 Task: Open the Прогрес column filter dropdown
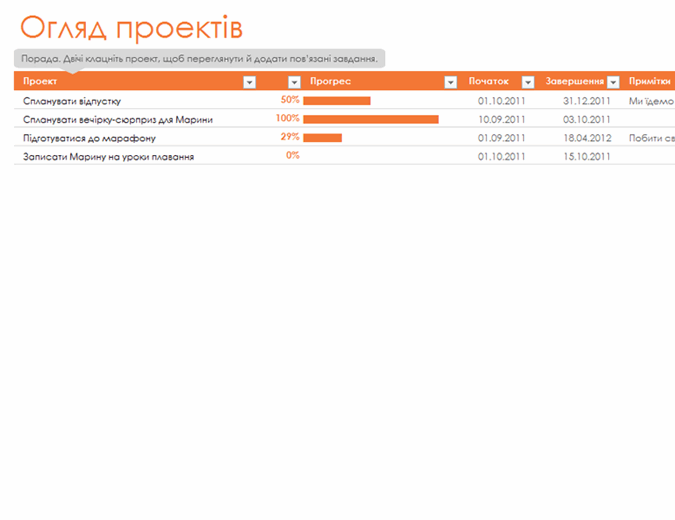tap(450, 82)
